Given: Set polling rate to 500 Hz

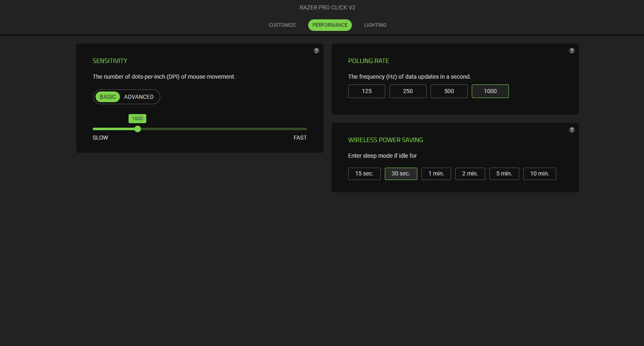Looking at the screenshot, I should pos(449,91).
